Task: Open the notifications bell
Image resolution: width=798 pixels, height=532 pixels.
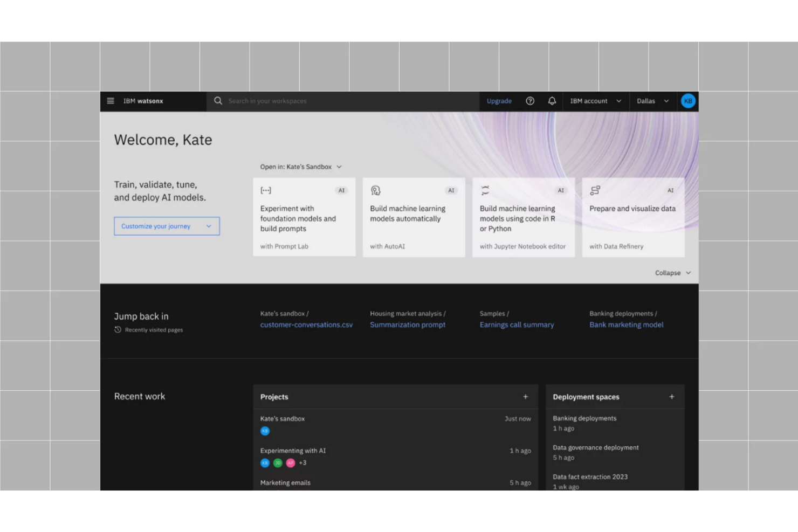Action: (552, 101)
